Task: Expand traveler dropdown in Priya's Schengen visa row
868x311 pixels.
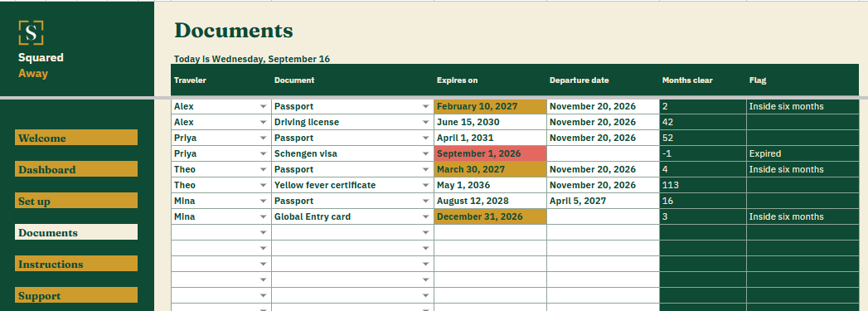Action: click(264, 153)
